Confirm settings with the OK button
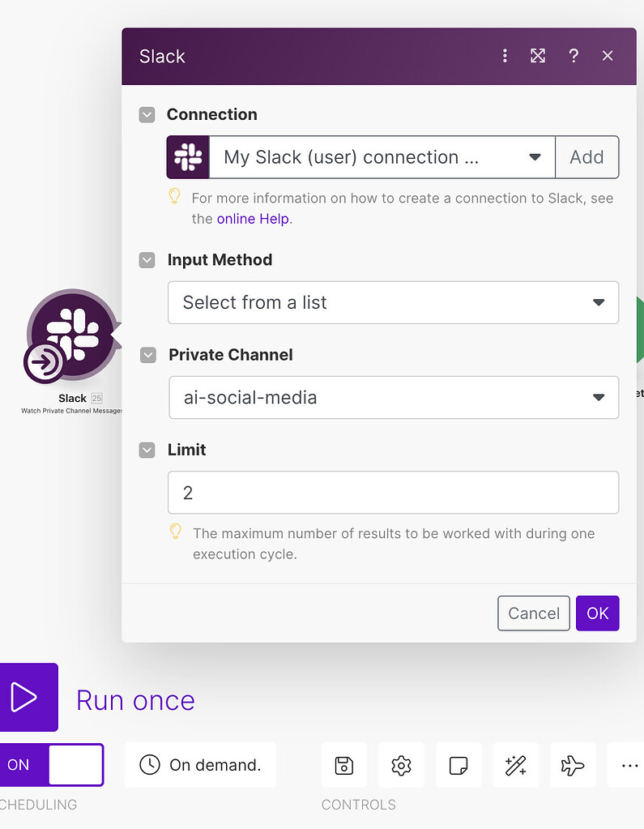This screenshot has width=644, height=829. pyautogui.click(x=597, y=613)
